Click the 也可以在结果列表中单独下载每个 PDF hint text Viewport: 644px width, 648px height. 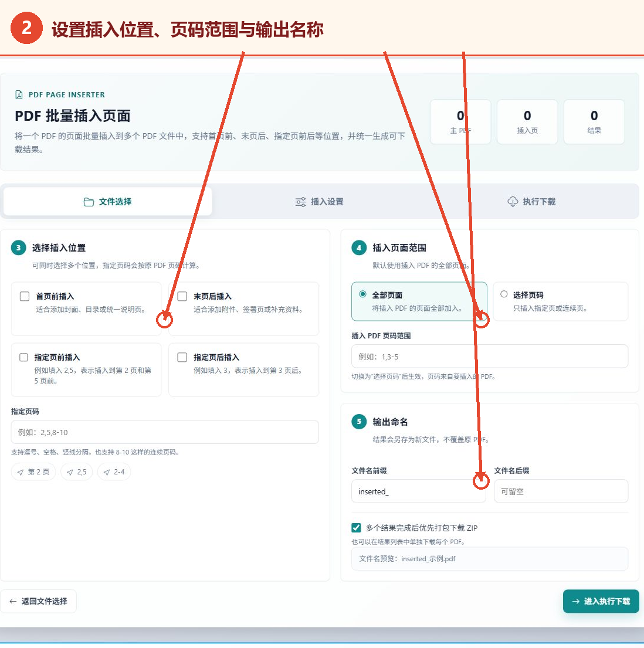[x=408, y=542]
